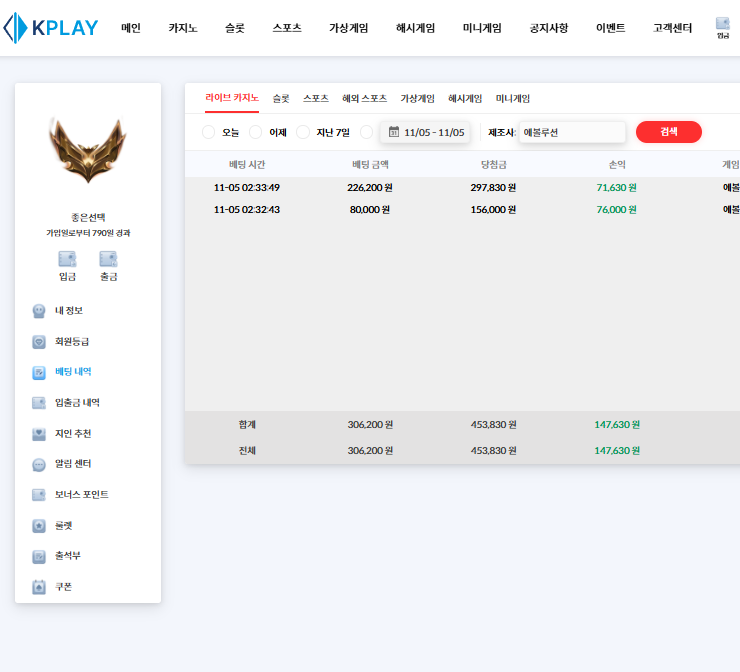Click the rank emblem profile image
740x672 pixels.
click(88, 150)
